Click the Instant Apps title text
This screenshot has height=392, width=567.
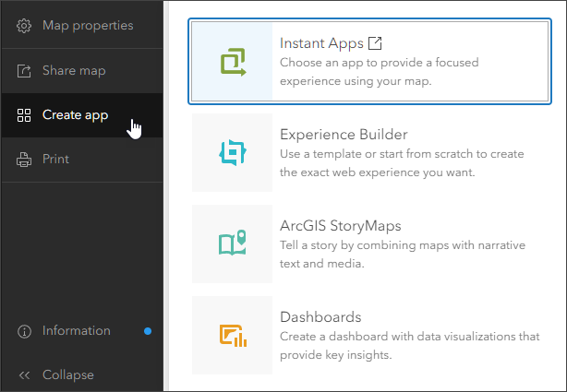320,43
